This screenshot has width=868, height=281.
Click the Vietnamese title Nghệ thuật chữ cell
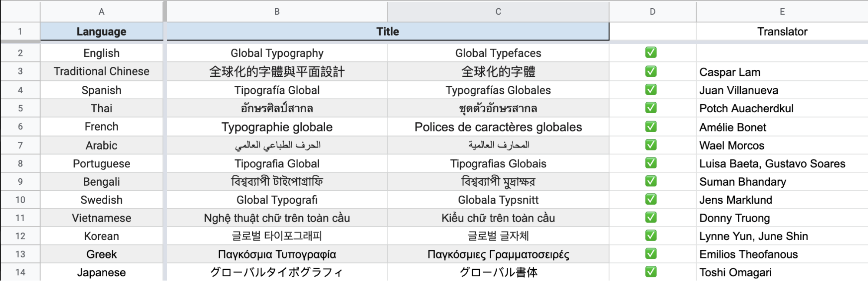[277, 218]
